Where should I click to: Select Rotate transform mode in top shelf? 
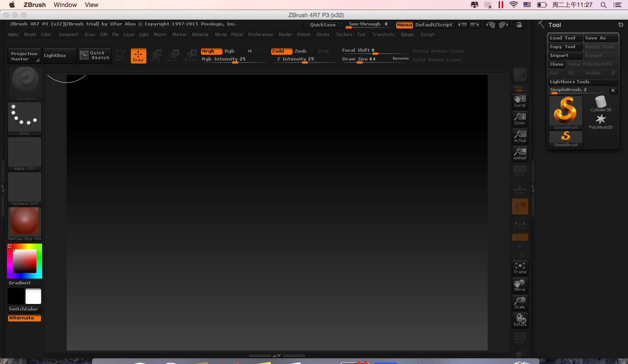[191, 56]
